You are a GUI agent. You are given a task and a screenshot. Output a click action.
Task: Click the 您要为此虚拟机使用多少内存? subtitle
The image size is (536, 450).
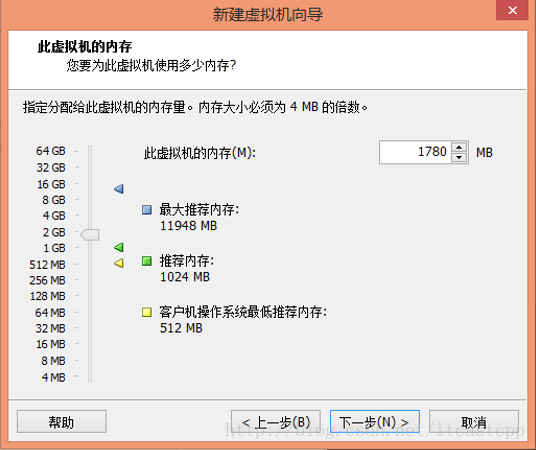[151, 65]
